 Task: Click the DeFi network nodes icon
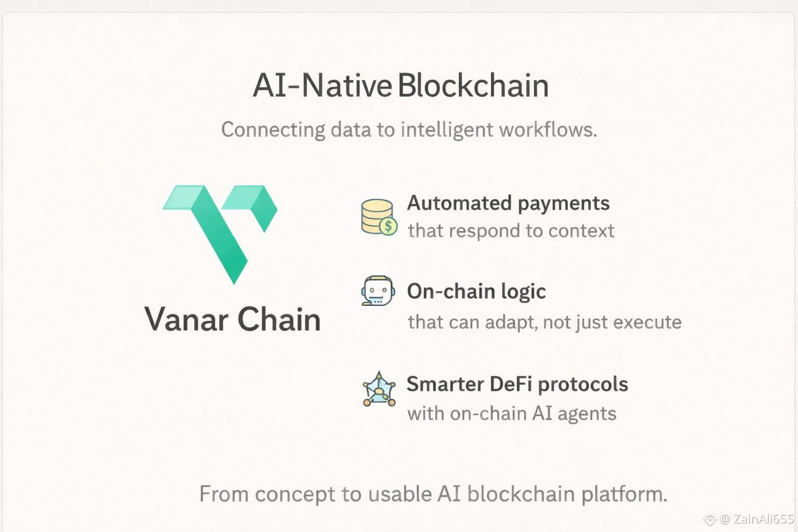tap(379, 389)
